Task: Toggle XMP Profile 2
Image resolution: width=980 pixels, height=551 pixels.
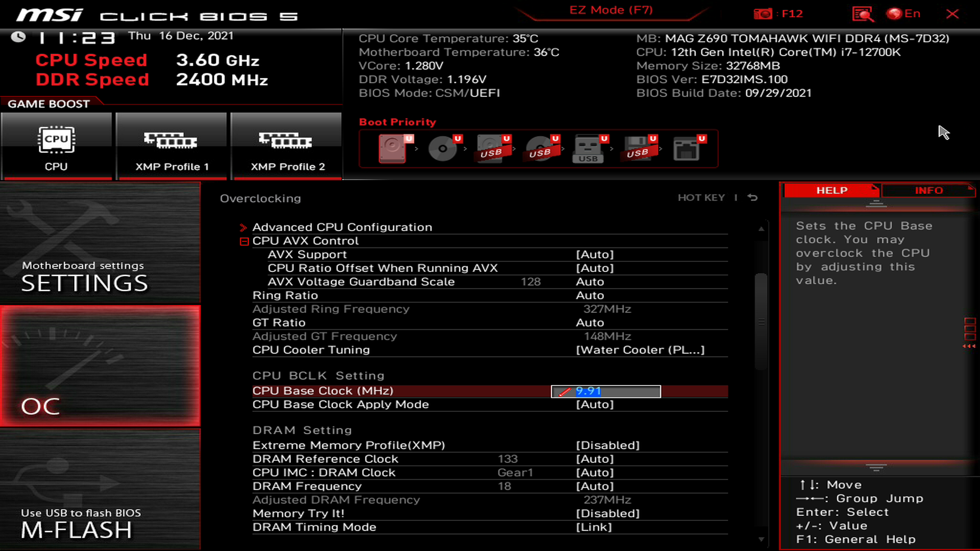Action: 286,146
